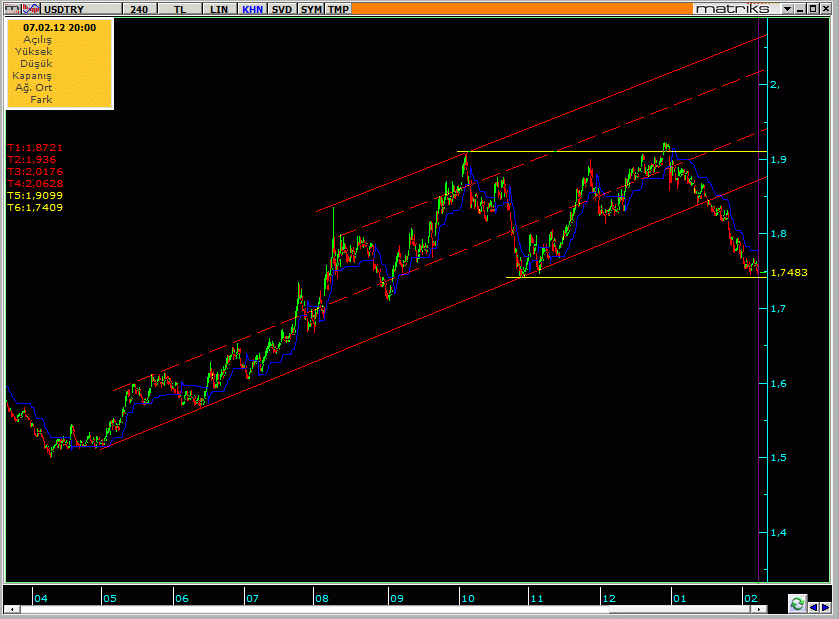Toggle the SVD button in toolbar
Screen dimensions: 839x619
[283, 9]
